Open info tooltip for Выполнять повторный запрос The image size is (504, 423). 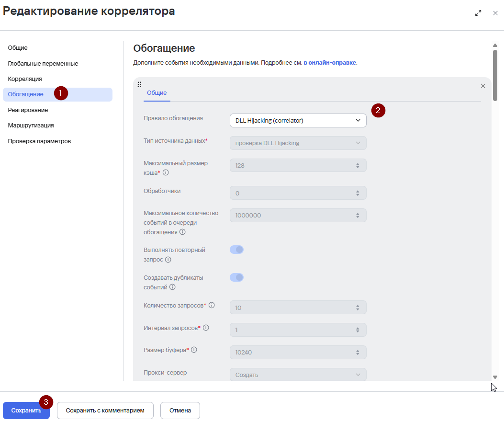168,260
